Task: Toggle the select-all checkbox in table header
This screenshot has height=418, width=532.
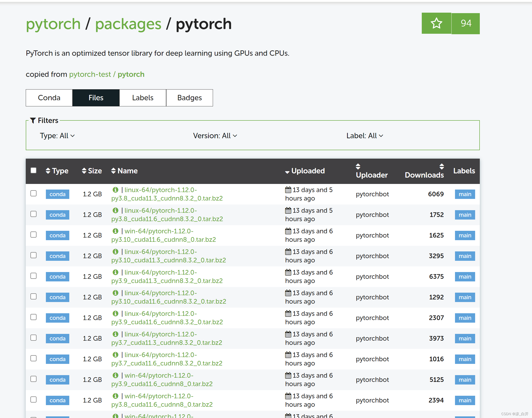Action: coord(33,170)
